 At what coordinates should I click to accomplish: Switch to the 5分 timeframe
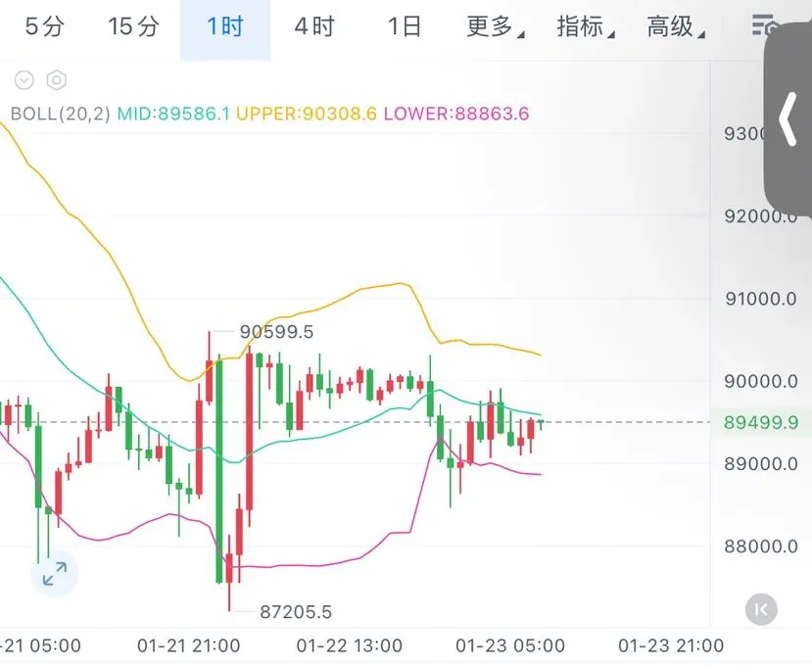pos(44,26)
